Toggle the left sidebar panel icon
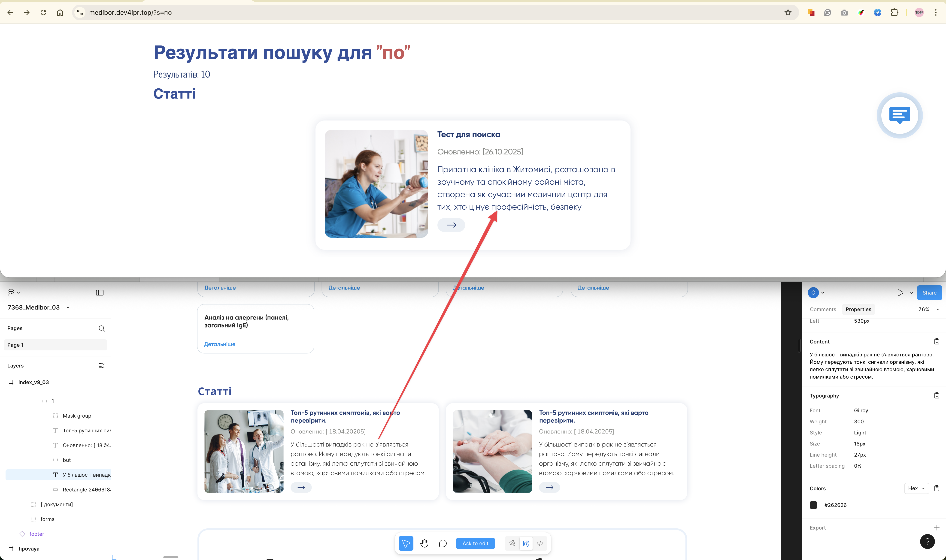 100,293
